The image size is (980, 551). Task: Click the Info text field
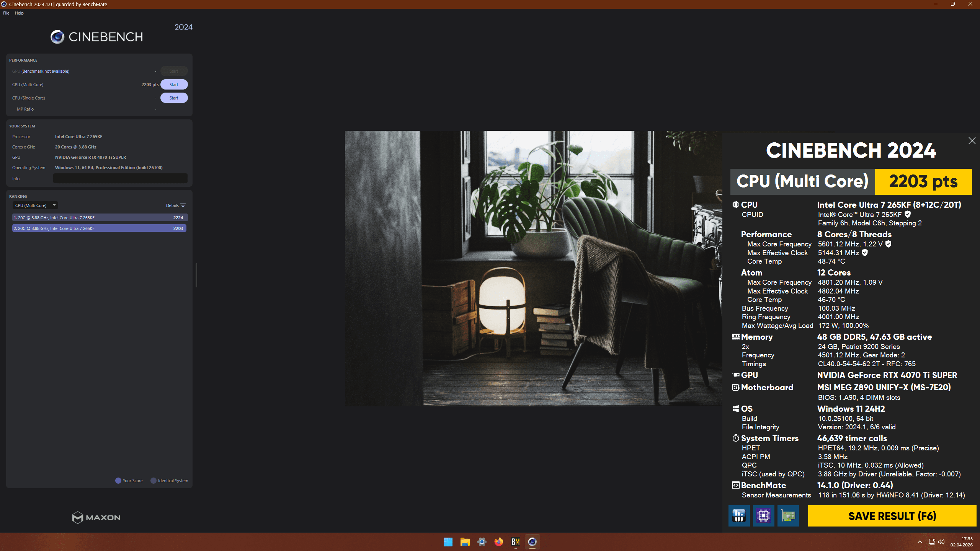tap(120, 179)
